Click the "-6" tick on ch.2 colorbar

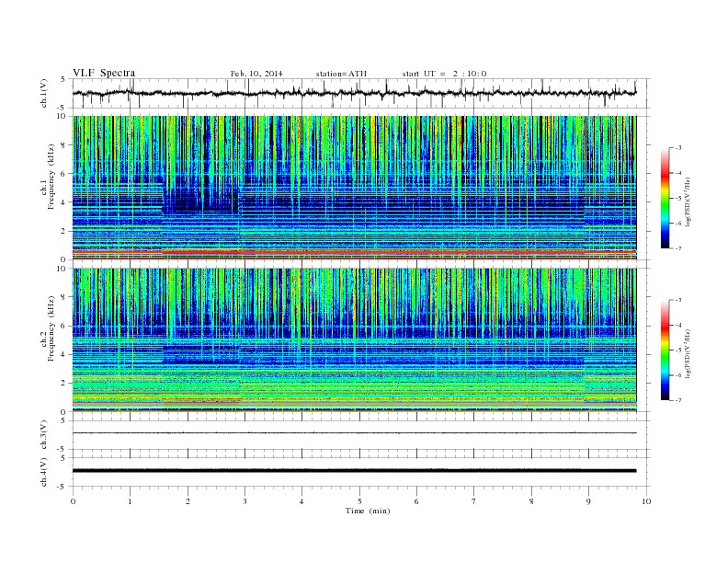click(677, 375)
